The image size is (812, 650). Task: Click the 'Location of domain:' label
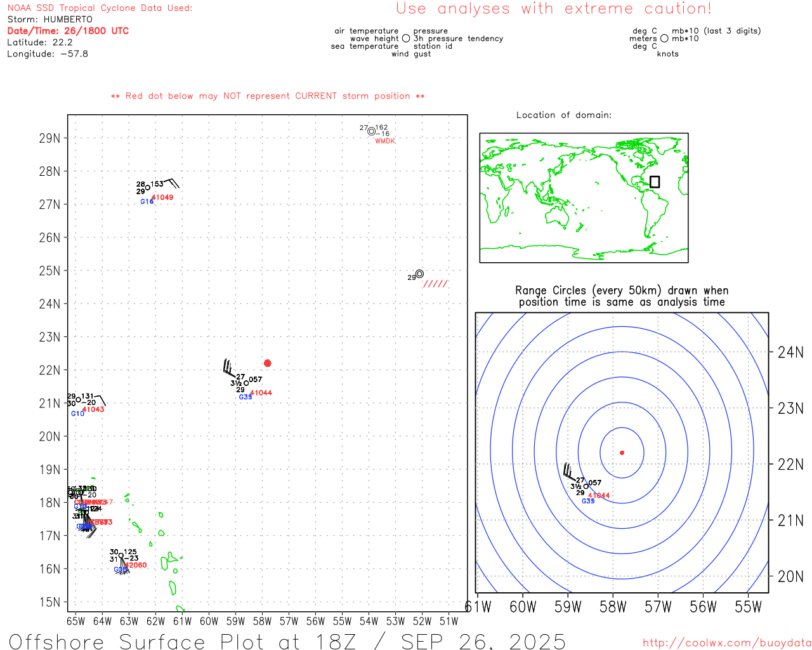(x=564, y=115)
